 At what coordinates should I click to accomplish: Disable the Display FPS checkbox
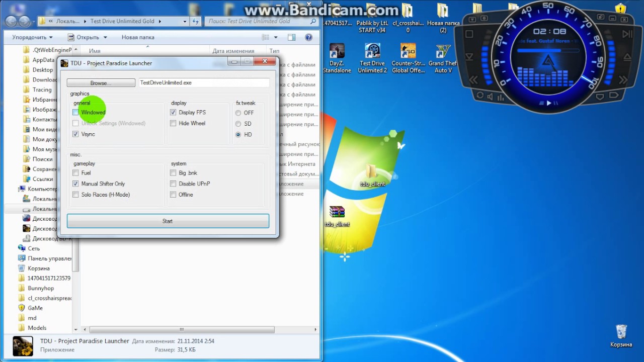click(x=173, y=112)
